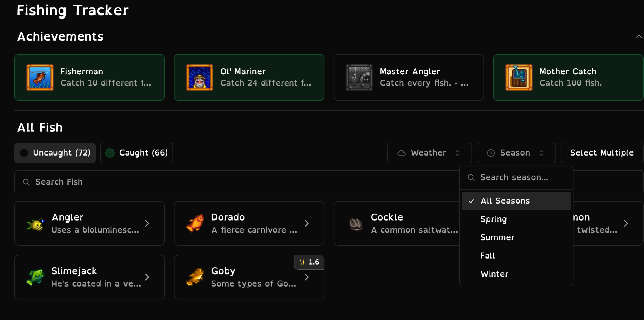
Task: Open the Cockle fish card
Action: click(396, 223)
